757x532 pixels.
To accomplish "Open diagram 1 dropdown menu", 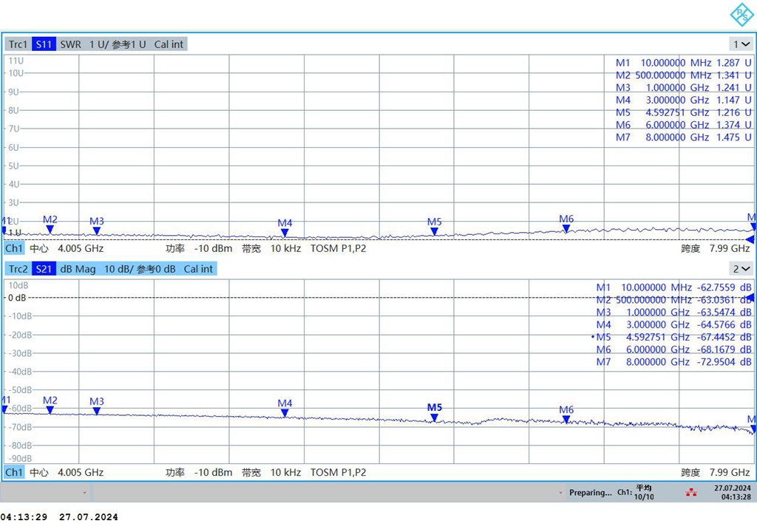I will (741, 44).
